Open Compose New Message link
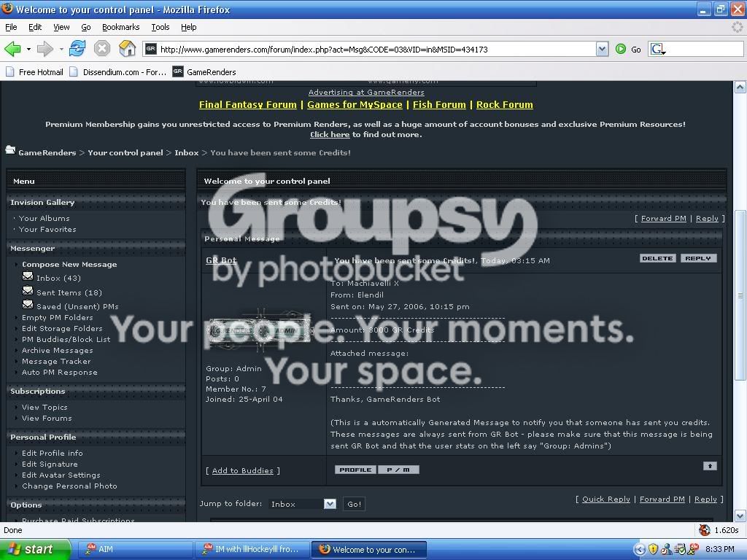The width and height of the screenshot is (747, 560). click(69, 264)
